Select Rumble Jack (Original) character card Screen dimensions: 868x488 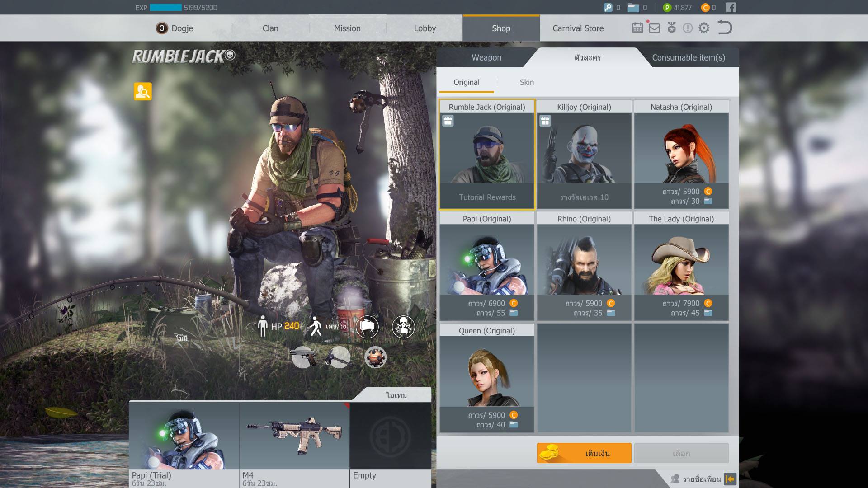coord(487,155)
